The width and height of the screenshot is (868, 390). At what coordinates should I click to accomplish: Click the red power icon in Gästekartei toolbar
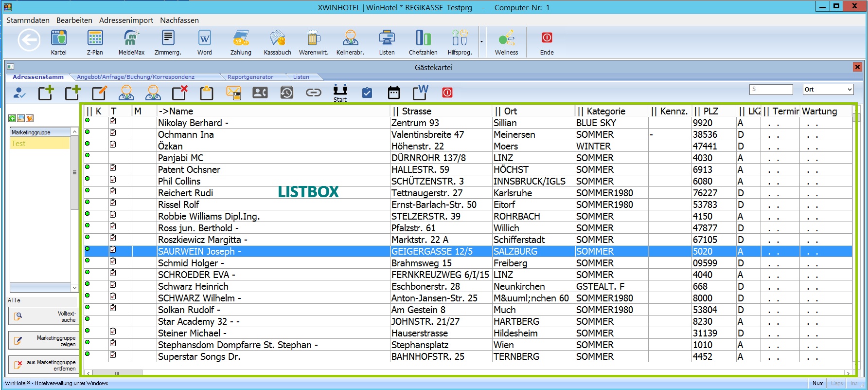[x=447, y=93]
